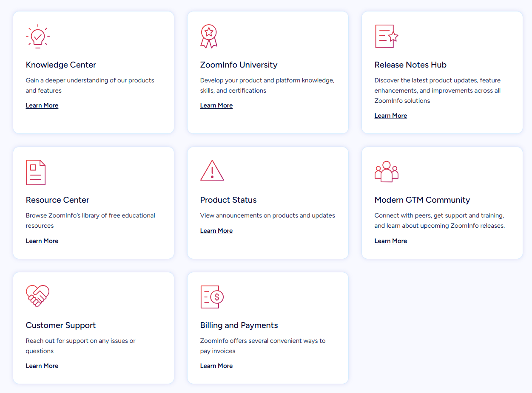The width and height of the screenshot is (532, 393).
Task: Click the Release Notes Hub star document icon
Action: [x=387, y=36]
